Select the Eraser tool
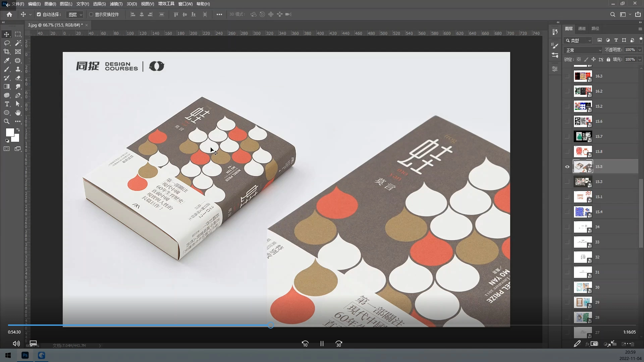Viewport: 644px width, 362px height. pyautogui.click(x=18, y=78)
